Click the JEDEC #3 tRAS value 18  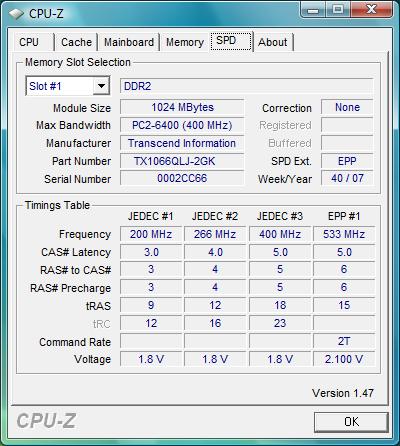pyautogui.click(x=280, y=305)
